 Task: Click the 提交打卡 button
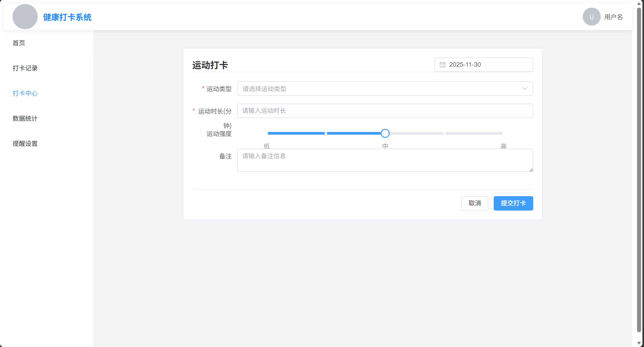pos(513,203)
